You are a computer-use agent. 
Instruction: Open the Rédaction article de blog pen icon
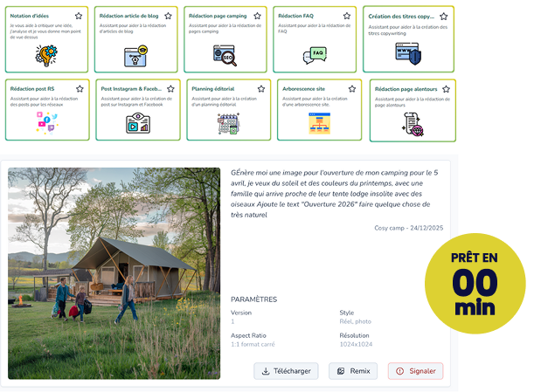tap(135, 56)
